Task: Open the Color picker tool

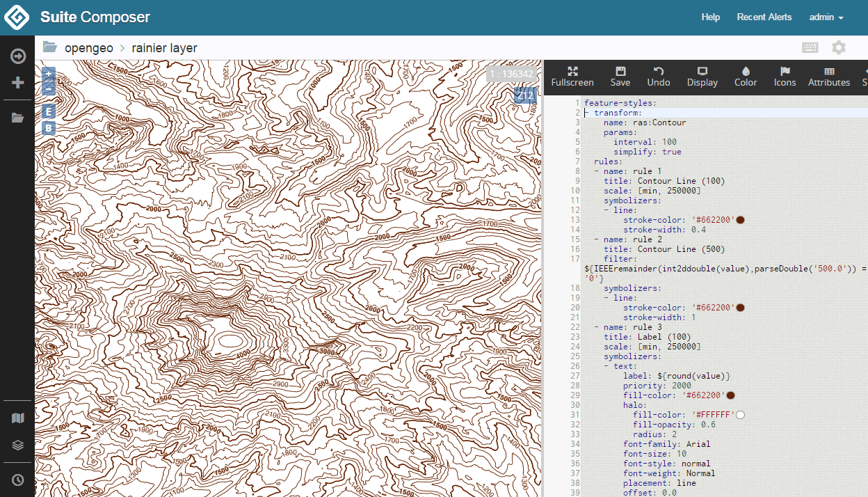Action: click(x=746, y=77)
